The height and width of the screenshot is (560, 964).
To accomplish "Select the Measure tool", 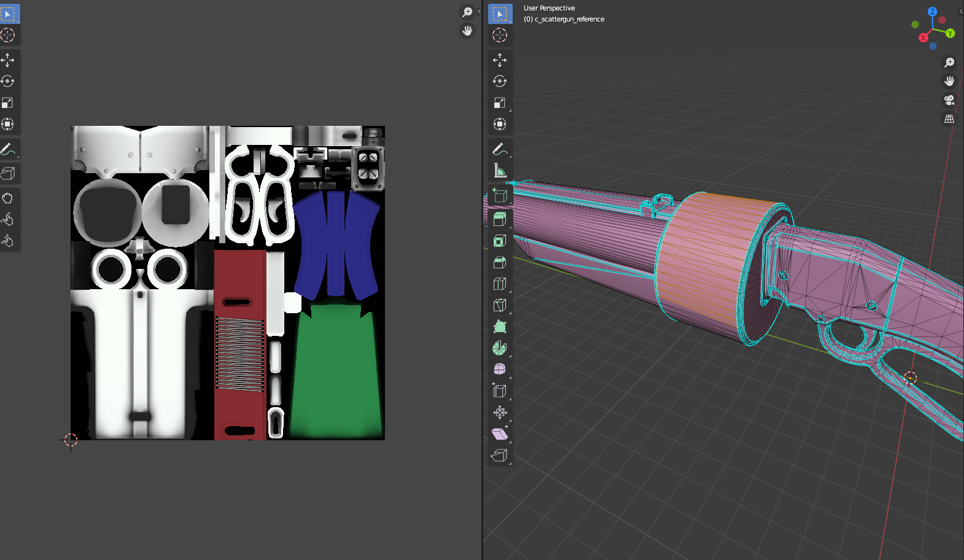I will point(500,171).
